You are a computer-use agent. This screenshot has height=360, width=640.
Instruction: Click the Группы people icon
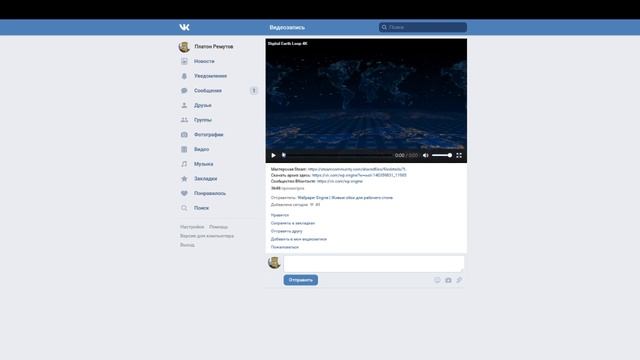coord(184,120)
